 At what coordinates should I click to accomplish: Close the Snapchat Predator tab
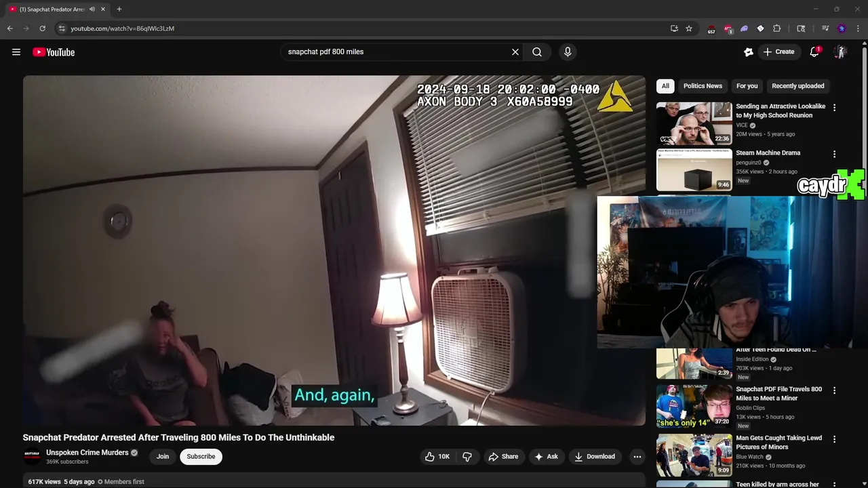pyautogui.click(x=103, y=9)
